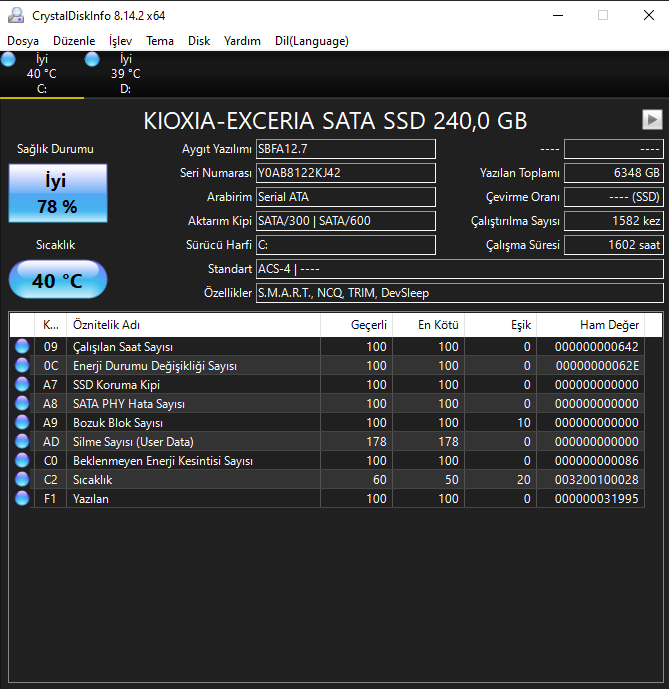Viewport: 669px width, 689px height.
Task: Select the Silme Sayısı (User Data) row
Action: coord(327,441)
